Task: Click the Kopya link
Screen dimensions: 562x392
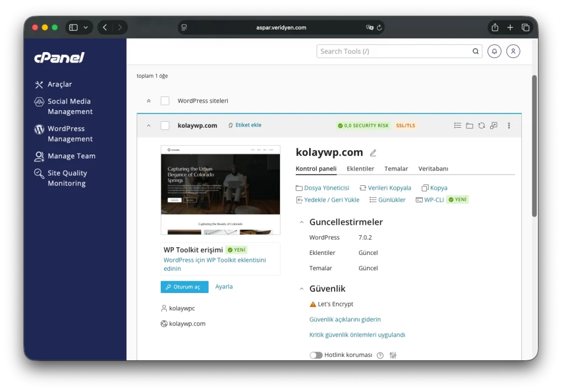Action: 435,188
